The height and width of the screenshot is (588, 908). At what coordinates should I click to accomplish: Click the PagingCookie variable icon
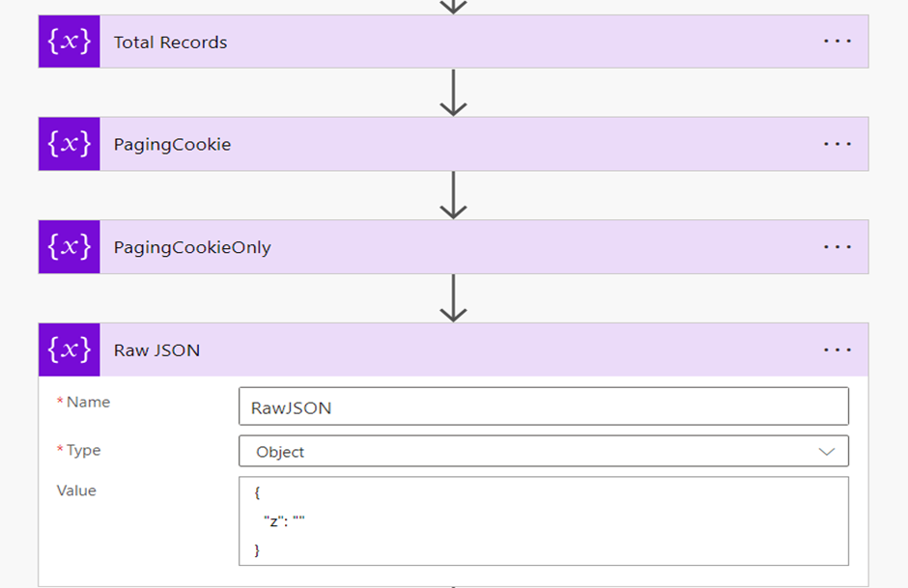point(69,144)
